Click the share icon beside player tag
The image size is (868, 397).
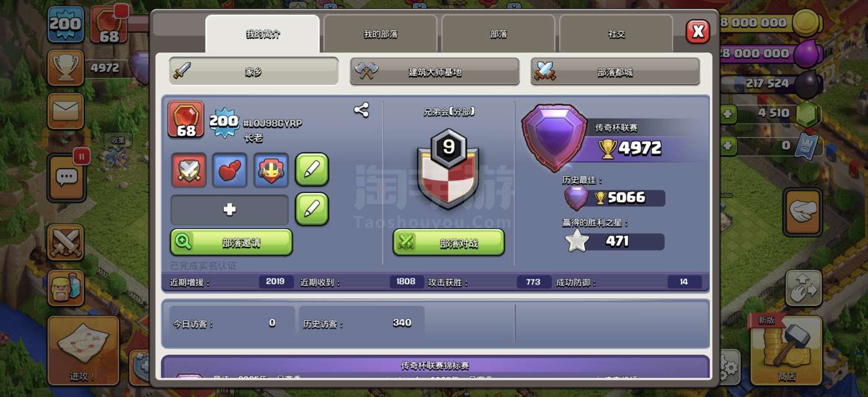point(361,110)
